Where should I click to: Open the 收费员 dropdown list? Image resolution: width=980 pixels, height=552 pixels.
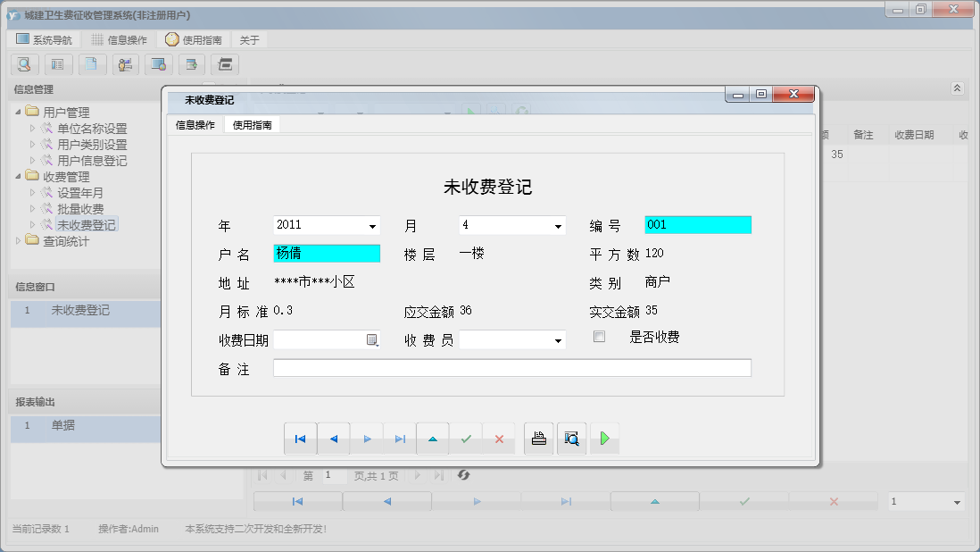click(x=559, y=339)
